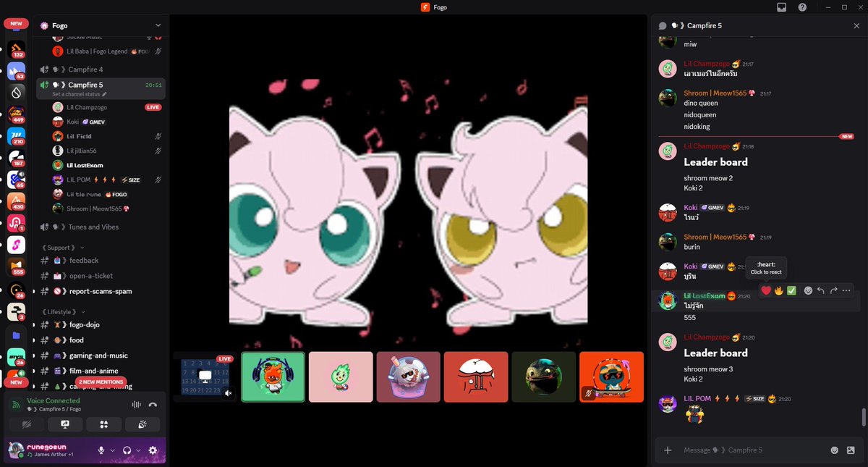Open the blue server folder icon
Image resolution: width=868 pixels, height=467 pixels.
pyautogui.click(x=16, y=335)
